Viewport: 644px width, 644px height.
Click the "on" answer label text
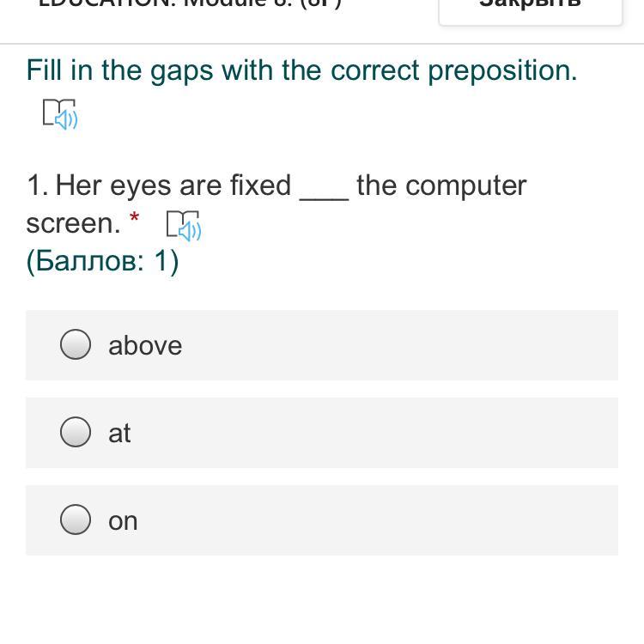[x=123, y=520]
